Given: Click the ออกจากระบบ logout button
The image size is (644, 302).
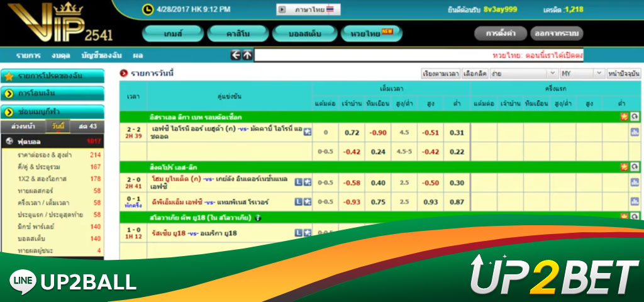Looking at the screenshot, I should click(557, 33).
